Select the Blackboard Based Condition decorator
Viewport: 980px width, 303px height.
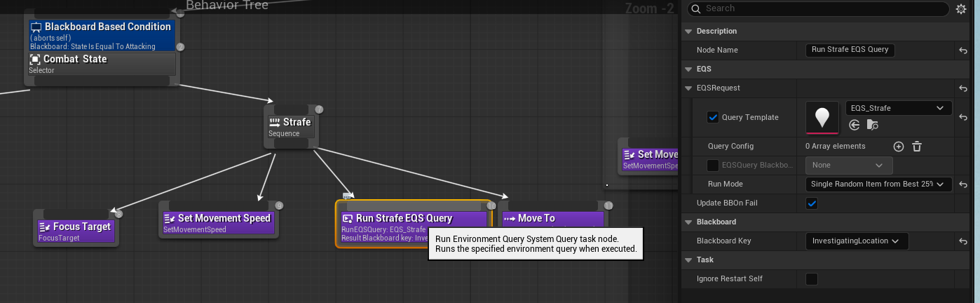point(101,35)
